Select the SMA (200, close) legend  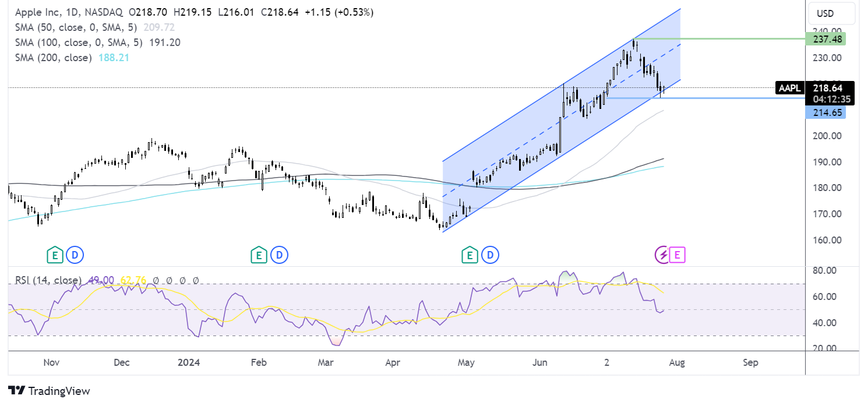coord(53,58)
